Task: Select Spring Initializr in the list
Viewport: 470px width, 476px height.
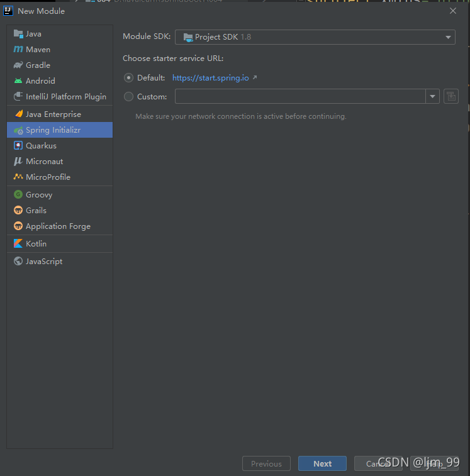Action: tap(60, 130)
